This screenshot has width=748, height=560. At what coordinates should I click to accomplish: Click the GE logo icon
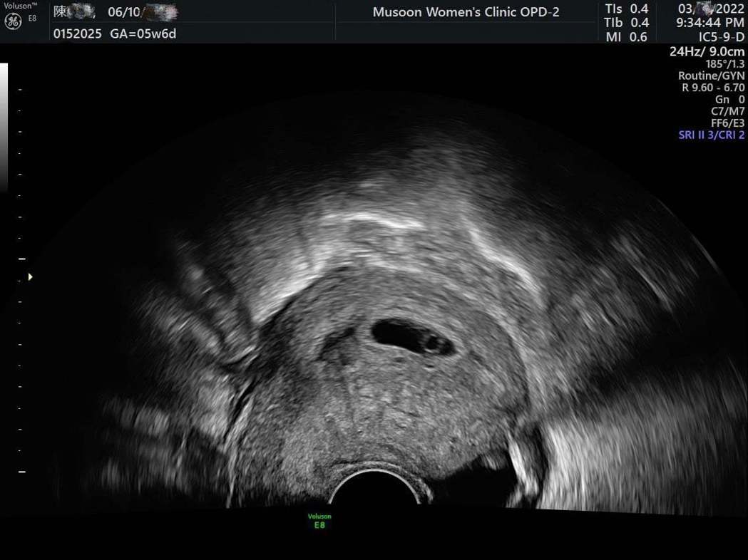[x=13, y=21]
